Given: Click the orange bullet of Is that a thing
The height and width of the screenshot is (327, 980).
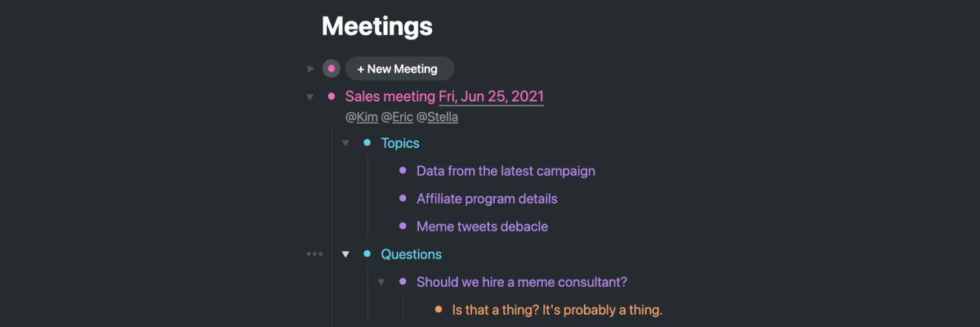Looking at the screenshot, I should (438, 310).
